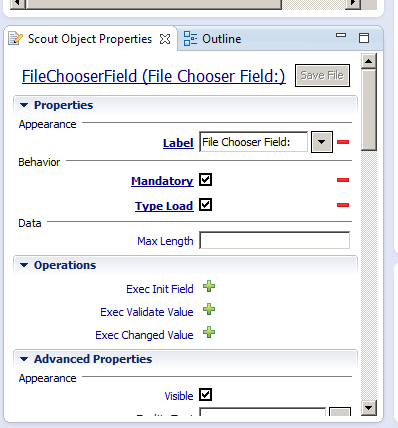Click green plus next to Exec Init Field
This screenshot has width=398, height=428.
(x=209, y=287)
